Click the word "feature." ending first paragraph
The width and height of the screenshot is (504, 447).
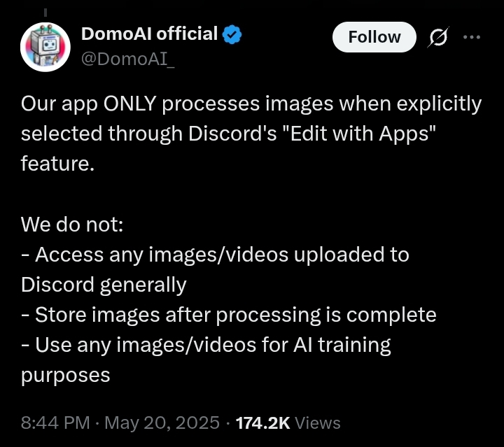(57, 164)
